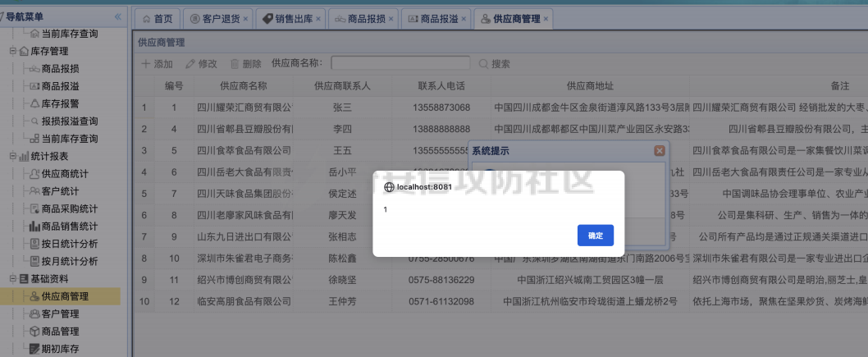
Task: Click the 添加 toolbar button
Action: coord(158,64)
